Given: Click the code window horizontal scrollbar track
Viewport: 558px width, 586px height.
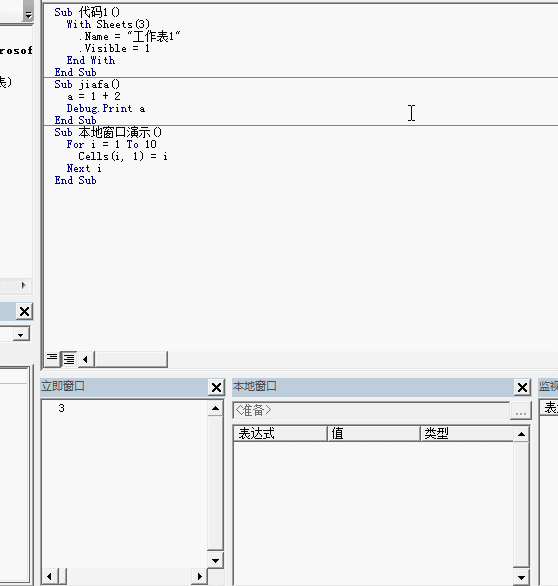Looking at the screenshot, I should [131, 360].
